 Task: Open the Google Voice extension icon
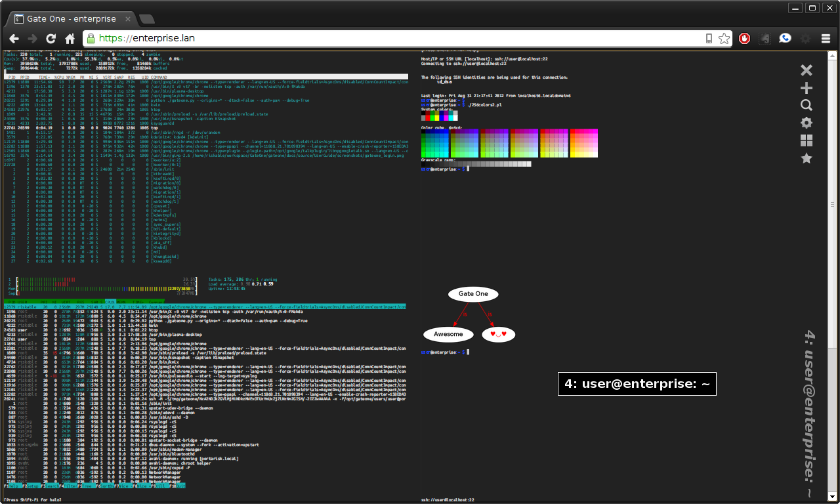[785, 38]
